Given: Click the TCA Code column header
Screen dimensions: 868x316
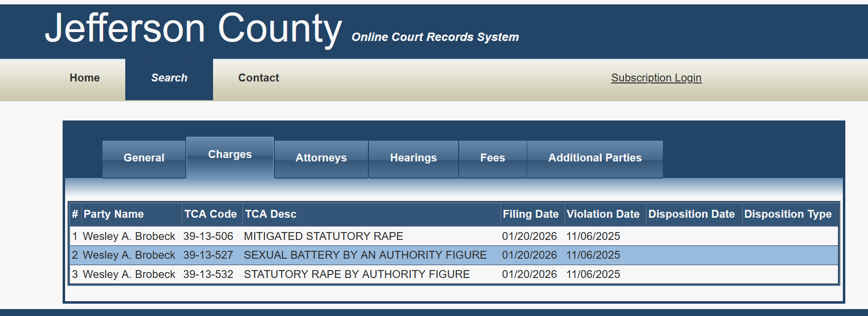Looking at the screenshot, I should (211, 214).
